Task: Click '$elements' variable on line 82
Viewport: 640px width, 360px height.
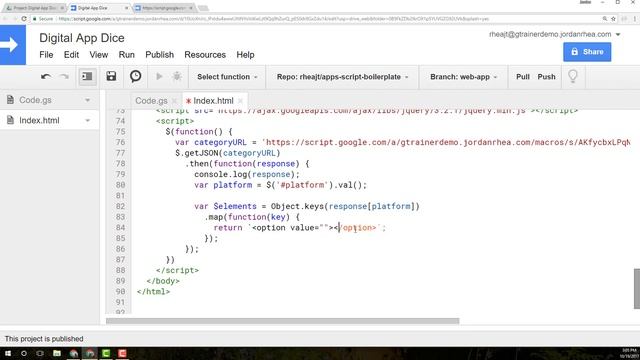Action: [x=235, y=206]
